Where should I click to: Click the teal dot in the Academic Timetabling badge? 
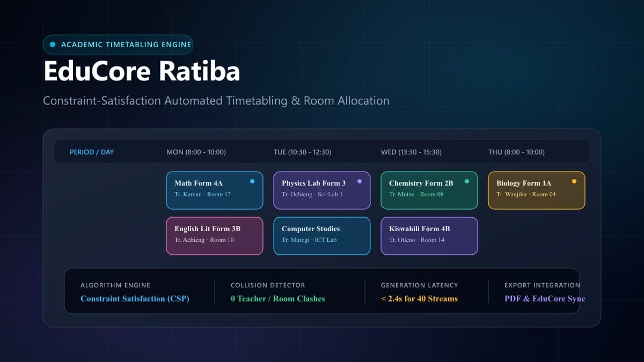[x=53, y=45]
